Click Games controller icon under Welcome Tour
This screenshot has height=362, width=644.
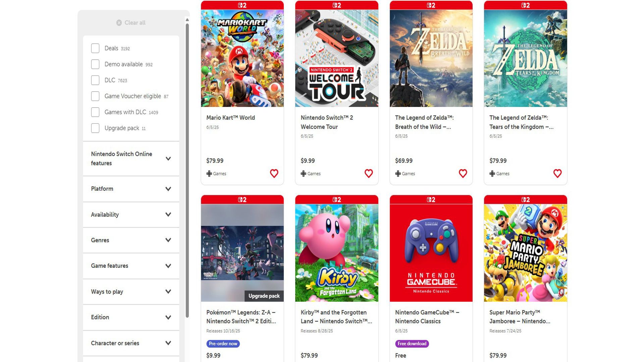[304, 174]
